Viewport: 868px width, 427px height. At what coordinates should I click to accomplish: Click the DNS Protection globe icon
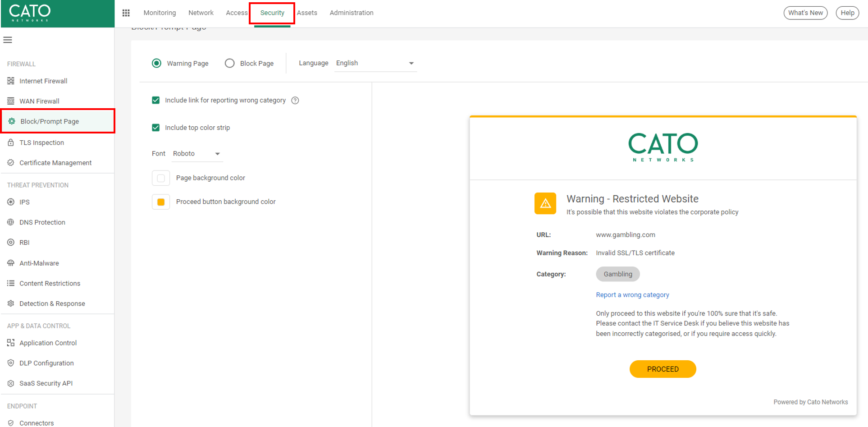(x=11, y=222)
